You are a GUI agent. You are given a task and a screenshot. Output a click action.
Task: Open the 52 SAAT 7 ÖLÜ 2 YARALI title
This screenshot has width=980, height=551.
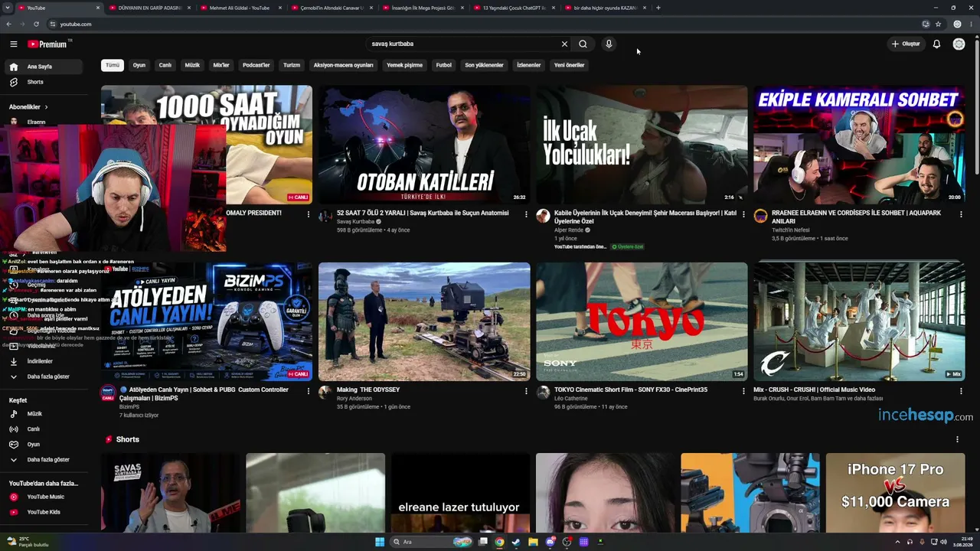(423, 213)
